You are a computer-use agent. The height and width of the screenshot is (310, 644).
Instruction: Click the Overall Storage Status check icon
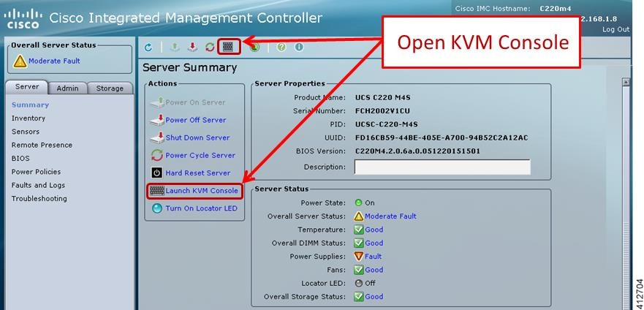[359, 296]
